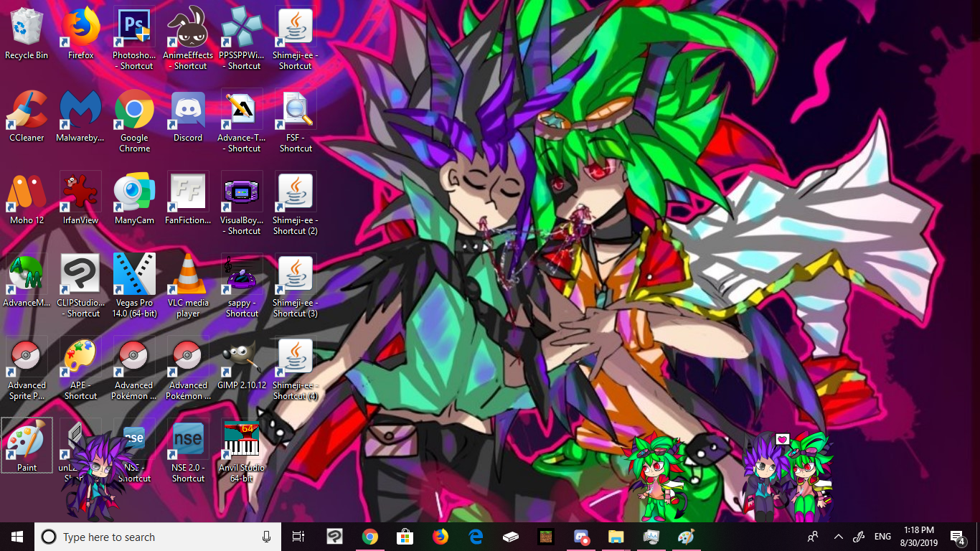Select the AdvanceM... desktop icon
The image size is (980, 551).
point(27,281)
